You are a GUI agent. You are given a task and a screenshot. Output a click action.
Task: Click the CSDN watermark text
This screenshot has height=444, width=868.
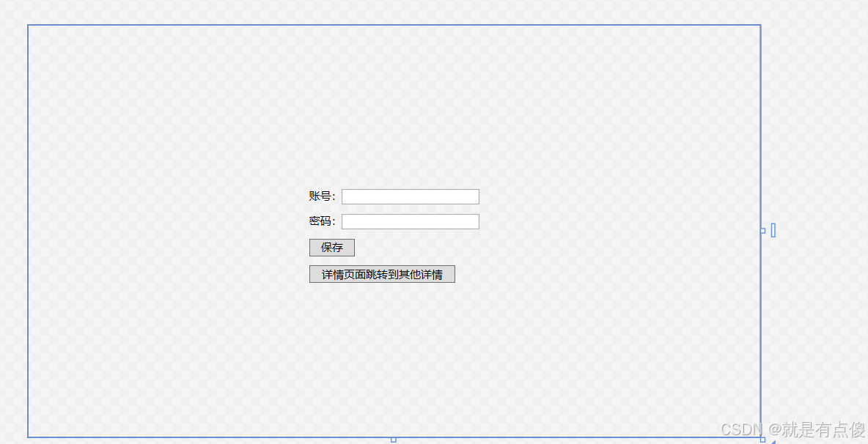[743, 429]
